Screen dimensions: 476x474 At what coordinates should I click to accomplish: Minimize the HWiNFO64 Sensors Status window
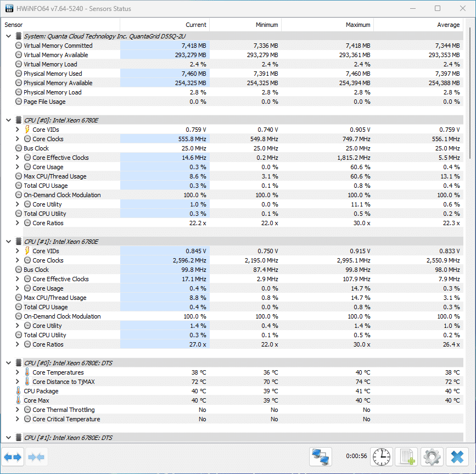413,8
